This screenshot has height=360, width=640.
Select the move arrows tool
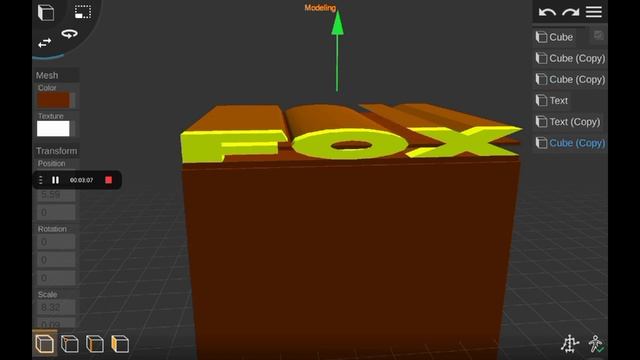pyautogui.click(x=44, y=43)
